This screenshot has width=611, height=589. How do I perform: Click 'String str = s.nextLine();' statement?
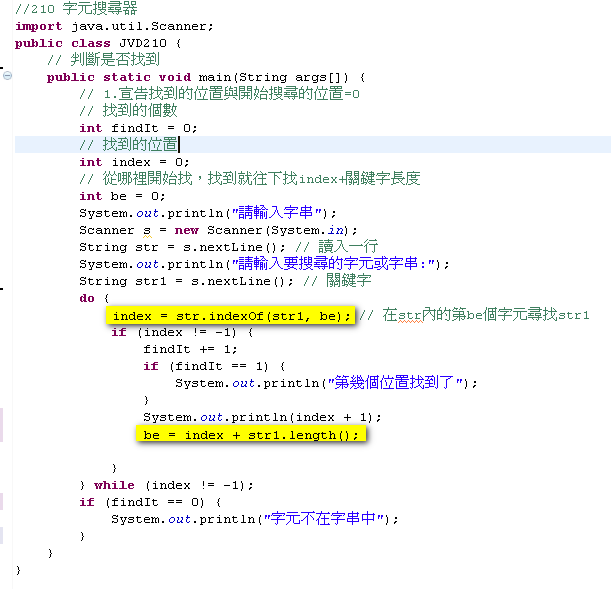(x=182, y=247)
